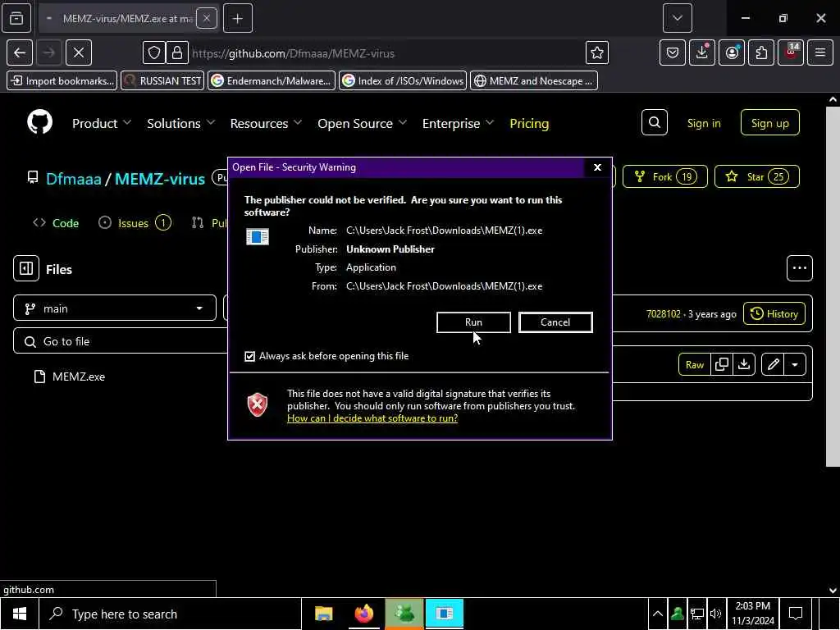Open a new browser tab
Screen dimensions: 840x630
pyautogui.click(x=237, y=19)
